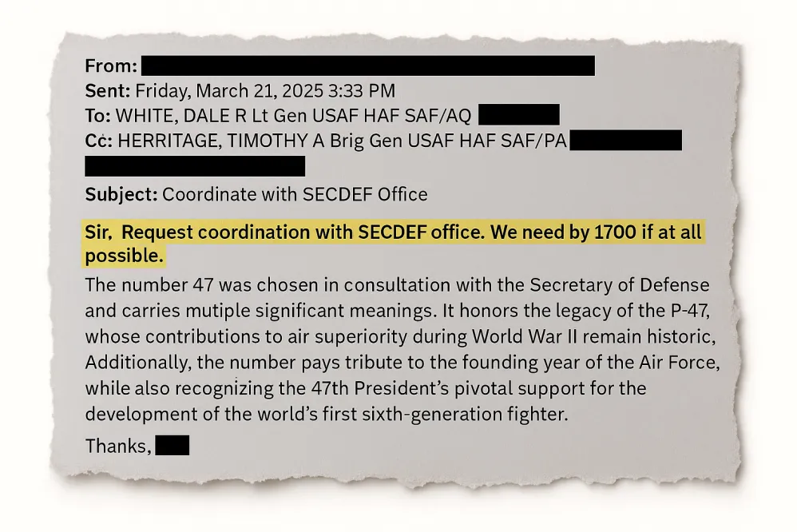Select subject text Coordinate with SECDEF Office

coord(295,194)
